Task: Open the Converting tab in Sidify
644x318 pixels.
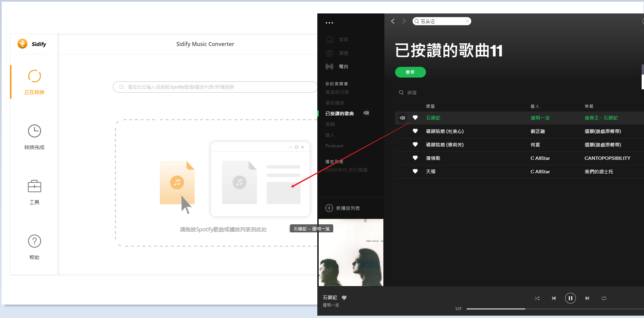Action: tap(34, 82)
